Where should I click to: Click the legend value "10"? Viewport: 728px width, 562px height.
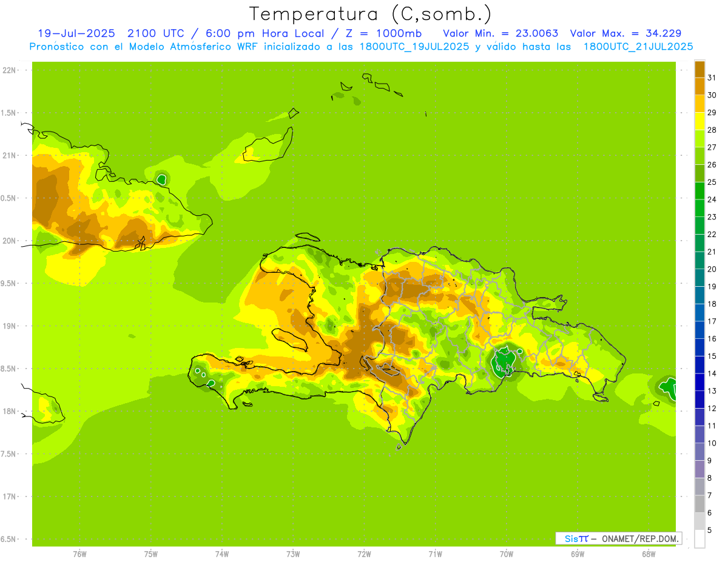click(x=712, y=443)
